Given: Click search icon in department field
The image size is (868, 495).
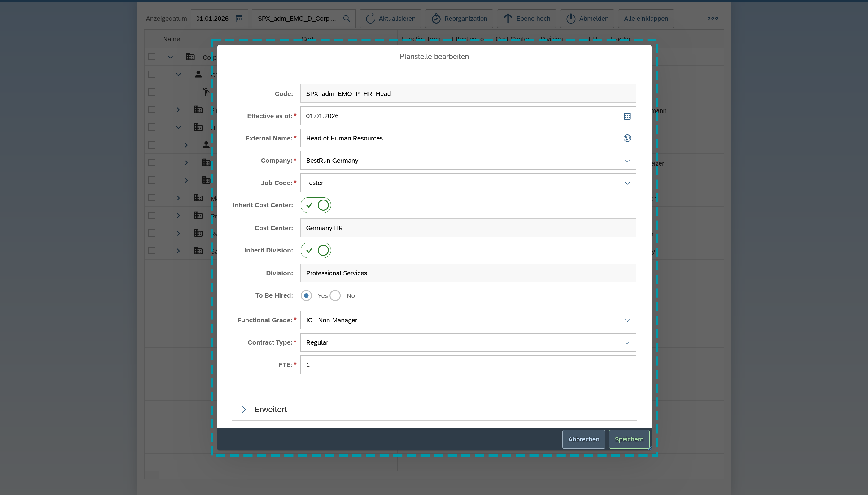Looking at the screenshot, I should 347,18.
